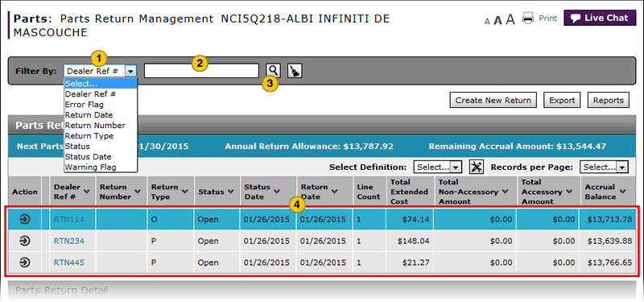Choose Warning Flag from the filter list
This screenshot has width=644, height=302.
(x=91, y=168)
